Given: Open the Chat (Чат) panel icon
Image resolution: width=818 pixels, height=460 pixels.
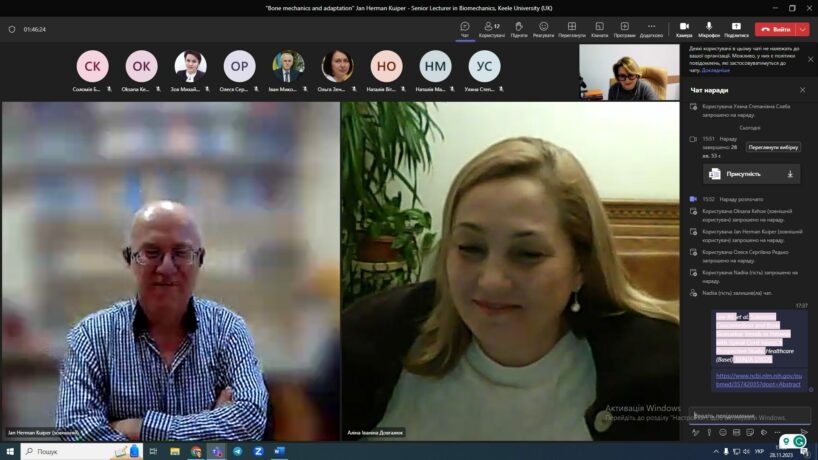Looking at the screenshot, I should click(464, 28).
